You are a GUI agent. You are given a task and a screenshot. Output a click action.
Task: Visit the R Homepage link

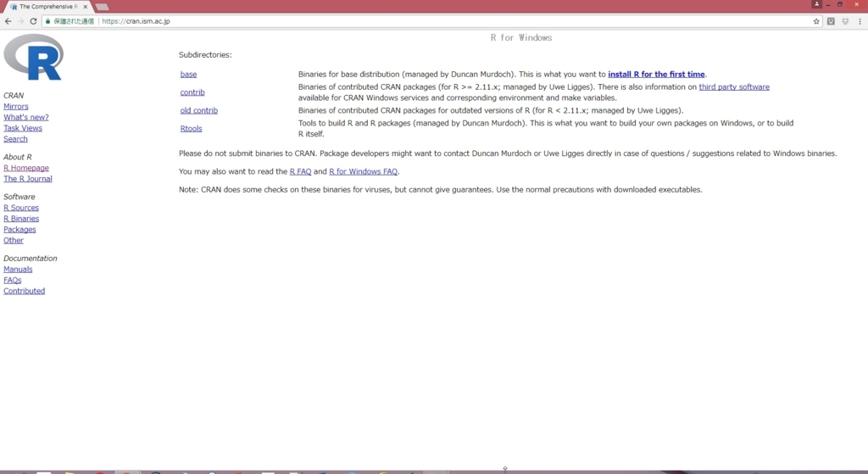[x=26, y=168]
